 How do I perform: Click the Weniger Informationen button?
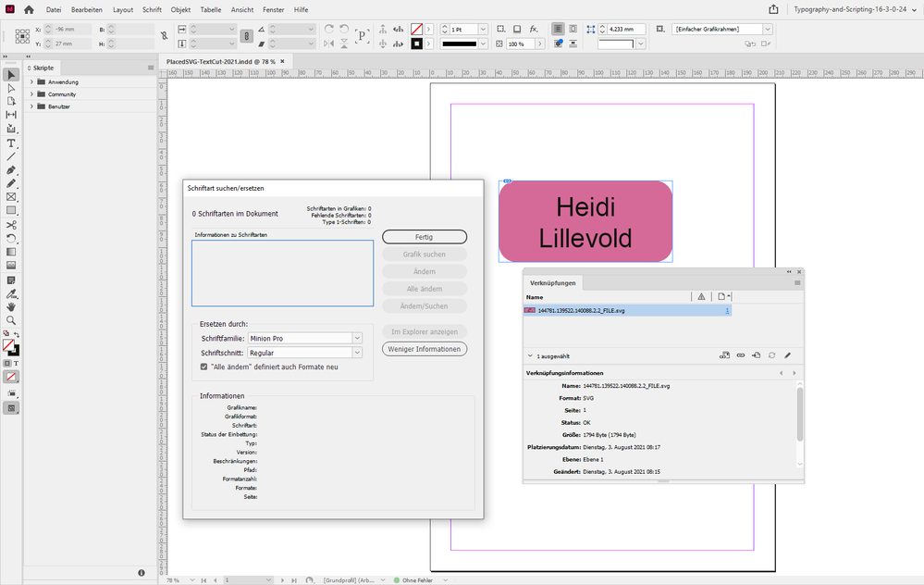tap(425, 349)
